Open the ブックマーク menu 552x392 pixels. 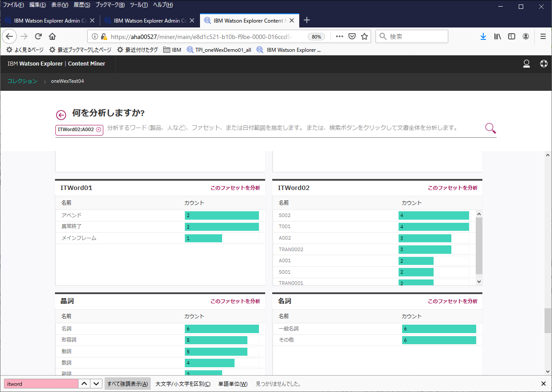point(110,5)
